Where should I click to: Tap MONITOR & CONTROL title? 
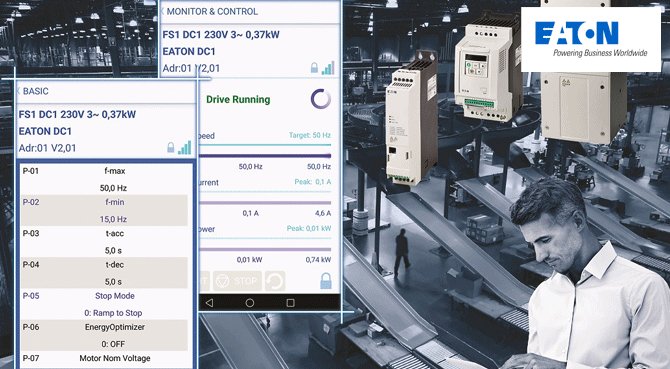pyautogui.click(x=212, y=12)
